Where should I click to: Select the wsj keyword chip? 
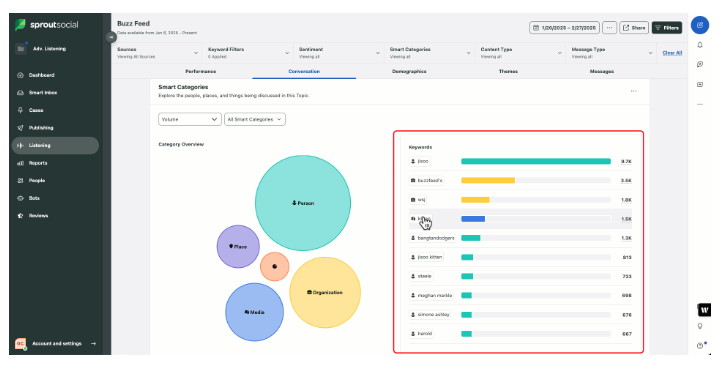click(418, 200)
